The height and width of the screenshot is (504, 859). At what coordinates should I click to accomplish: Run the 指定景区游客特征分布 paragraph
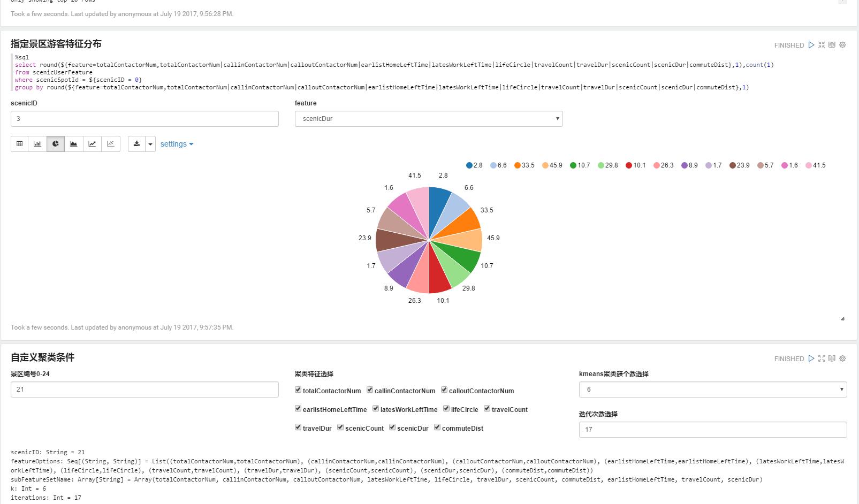click(811, 45)
